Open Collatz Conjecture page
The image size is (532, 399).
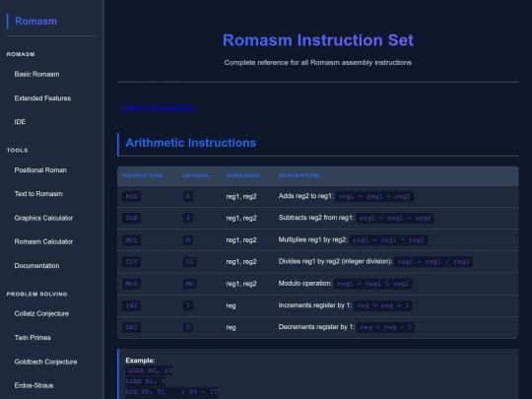(41, 313)
